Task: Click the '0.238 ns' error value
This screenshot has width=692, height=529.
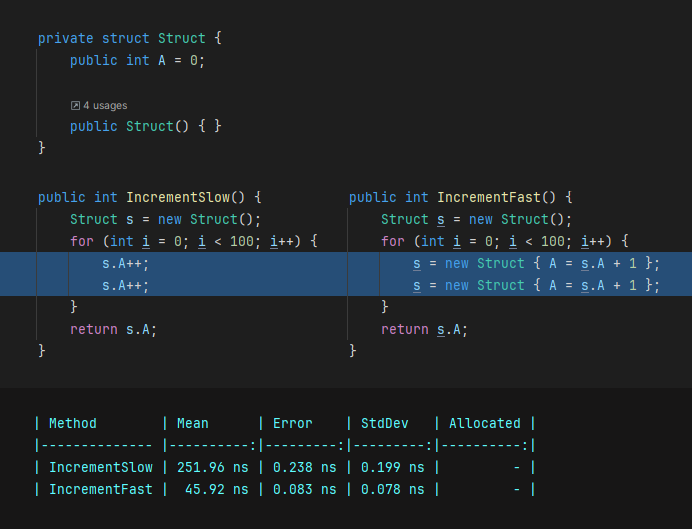Action: pos(305,467)
